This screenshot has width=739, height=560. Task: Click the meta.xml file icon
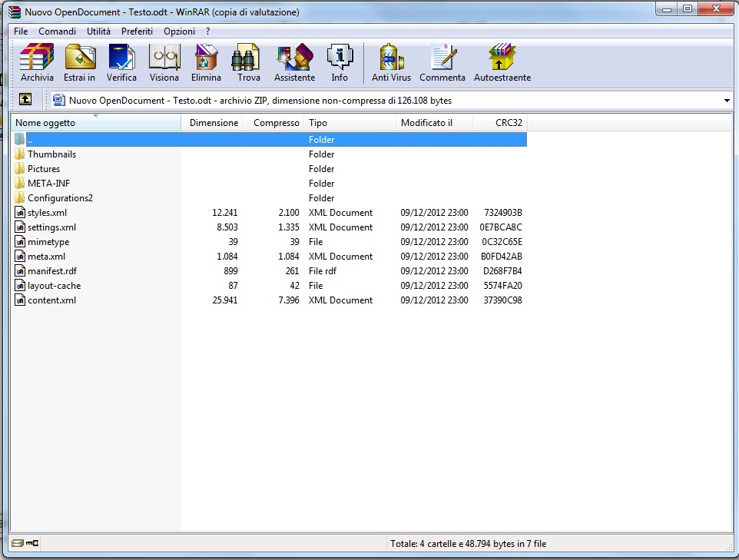[x=20, y=257]
